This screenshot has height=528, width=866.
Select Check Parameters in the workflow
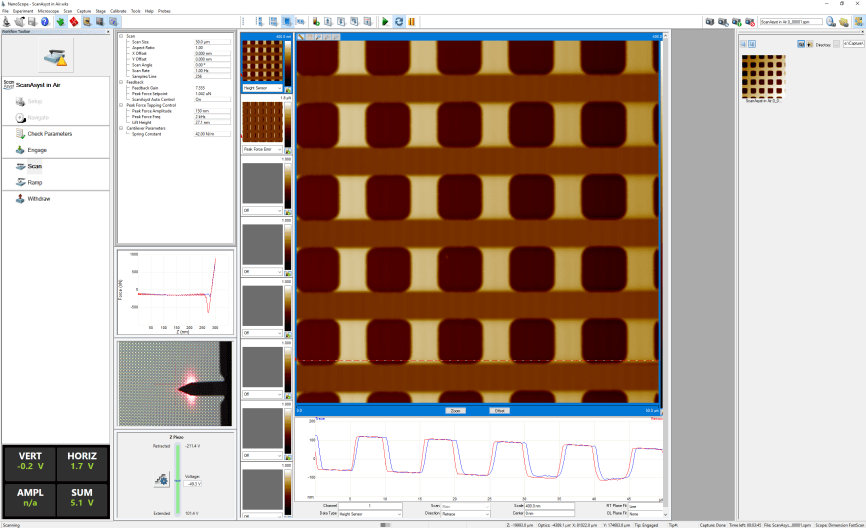coord(49,133)
